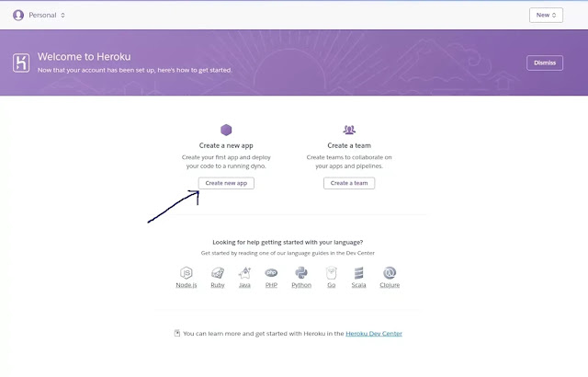The height and width of the screenshot is (377, 588).
Task: Open the Scala guide link
Action: (x=358, y=285)
